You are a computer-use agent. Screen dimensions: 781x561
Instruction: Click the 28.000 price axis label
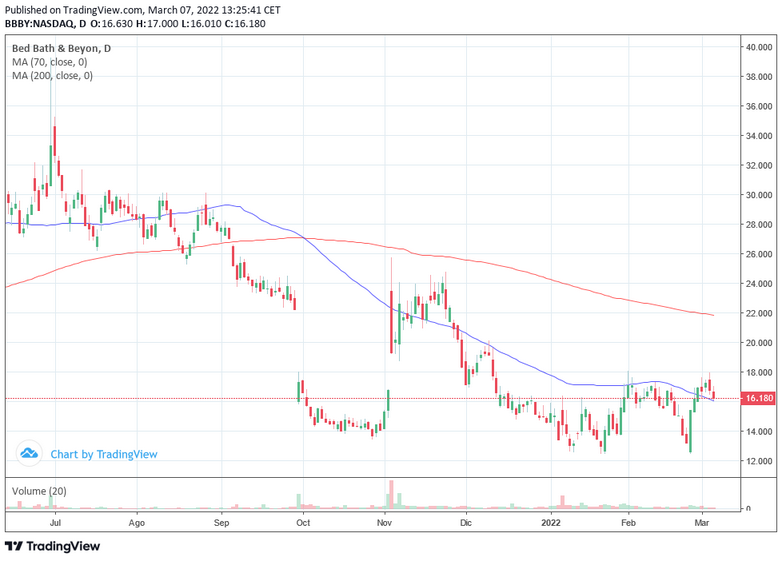point(759,225)
